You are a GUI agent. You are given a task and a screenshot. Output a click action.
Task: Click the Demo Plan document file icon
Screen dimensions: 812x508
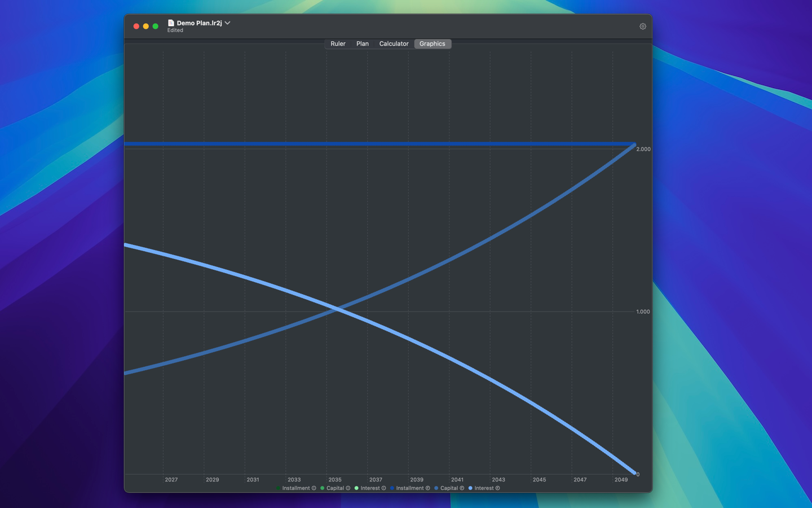coord(171,23)
